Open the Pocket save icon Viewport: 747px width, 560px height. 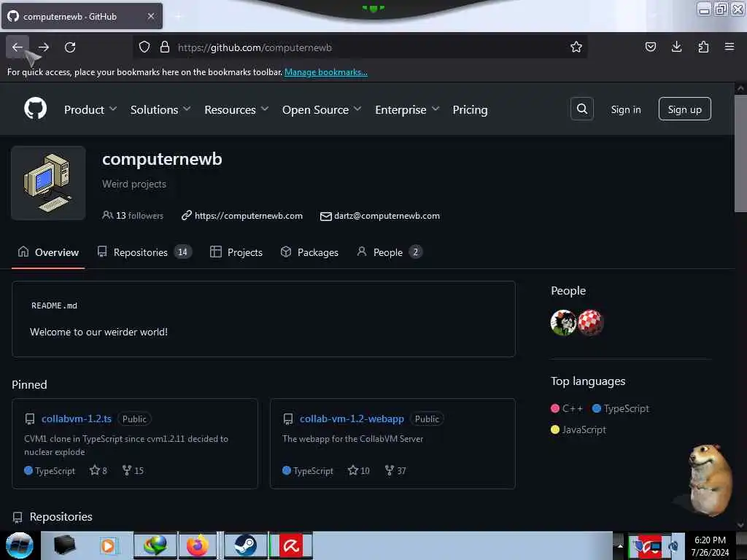pos(650,47)
